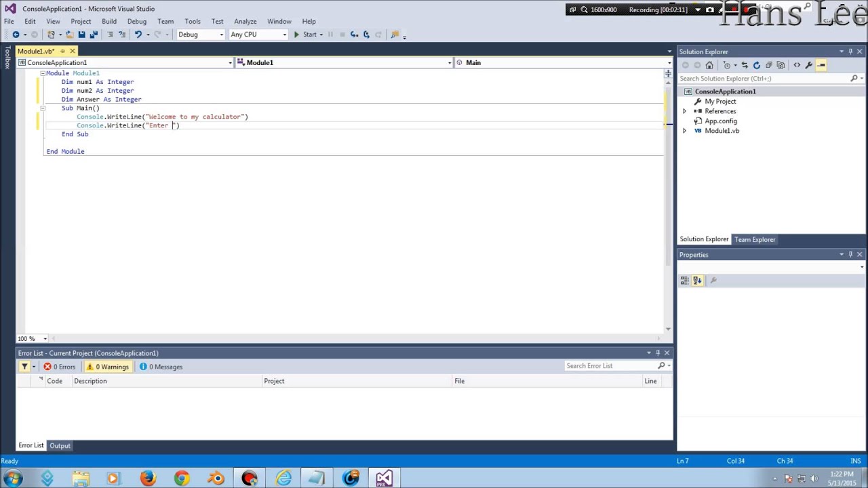Toggle 0 Warnings filter button
Image resolution: width=868 pixels, height=488 pixels.
108,367
